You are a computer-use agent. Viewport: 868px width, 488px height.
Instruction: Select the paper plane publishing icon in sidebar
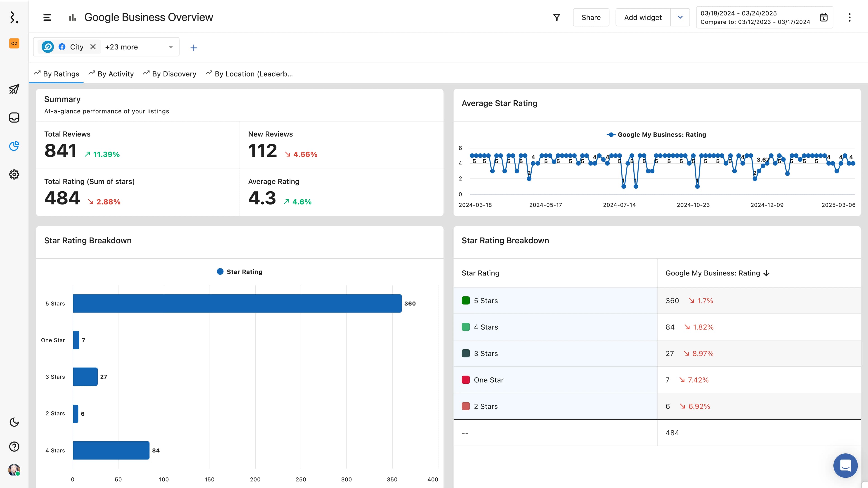(x=14, y=89)
